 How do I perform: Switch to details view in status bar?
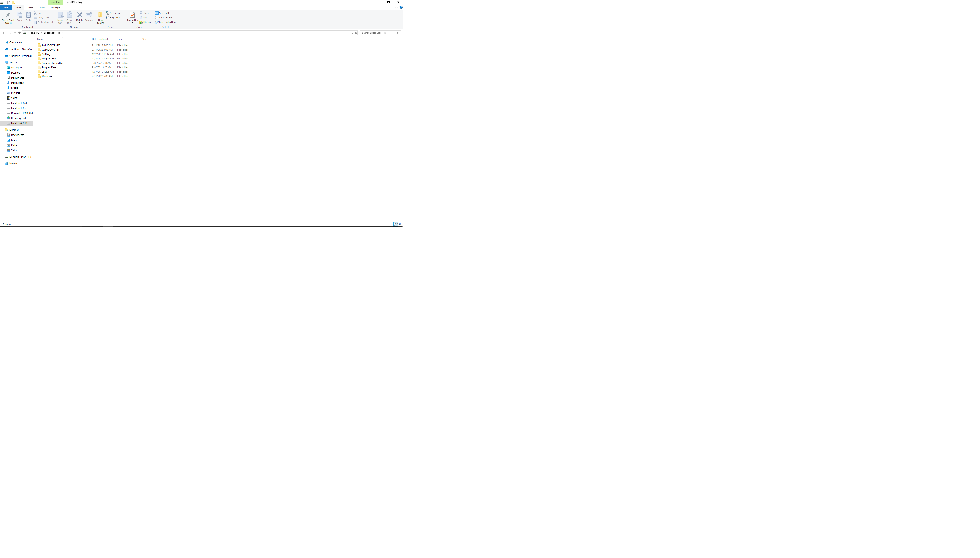395,224
